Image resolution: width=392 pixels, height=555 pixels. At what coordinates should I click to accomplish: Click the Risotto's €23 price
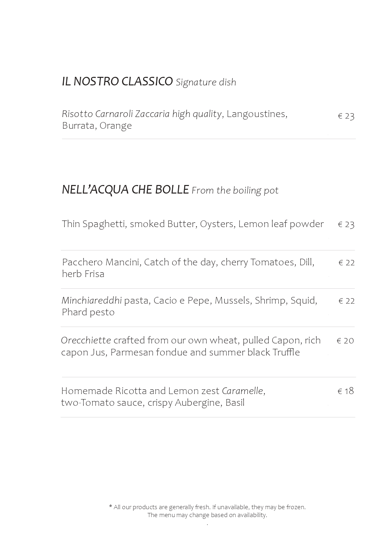click(346, 116)
